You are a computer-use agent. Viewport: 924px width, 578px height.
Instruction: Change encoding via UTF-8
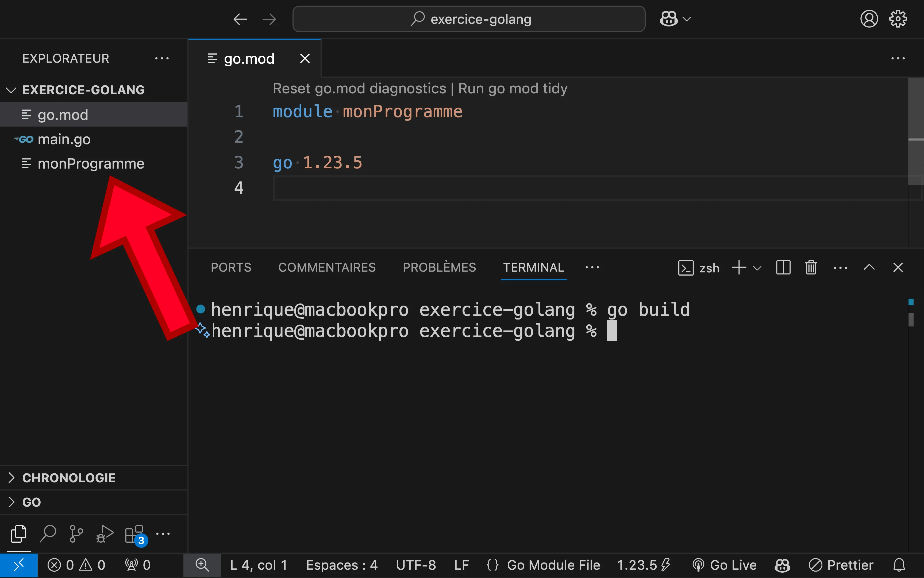click(416, 565)
